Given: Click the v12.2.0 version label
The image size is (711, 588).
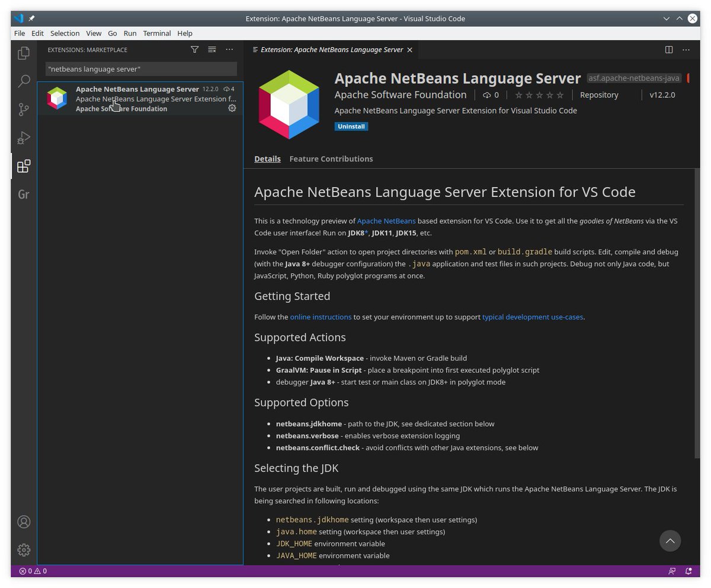Looking at the screenshot, I should click(x=662, y=95).
